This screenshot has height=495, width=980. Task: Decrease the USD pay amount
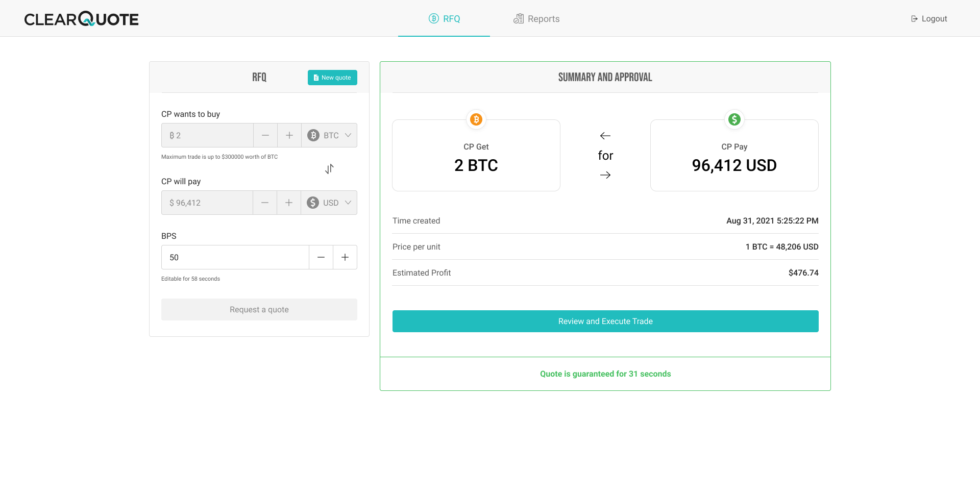[265, 203]
